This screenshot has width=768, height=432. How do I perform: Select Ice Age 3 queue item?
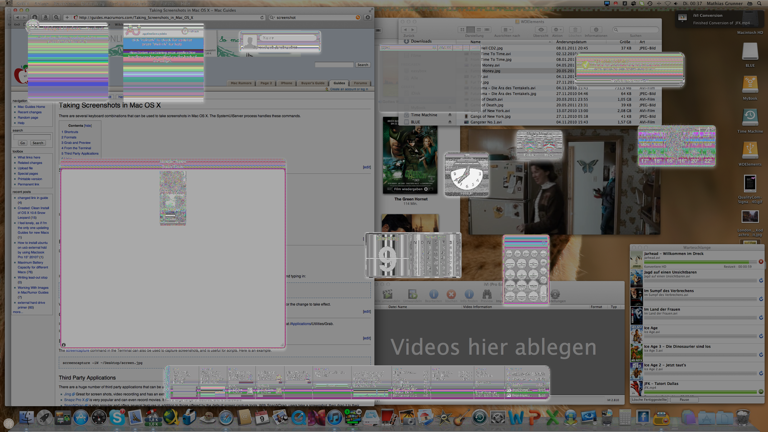coord(697,351)
